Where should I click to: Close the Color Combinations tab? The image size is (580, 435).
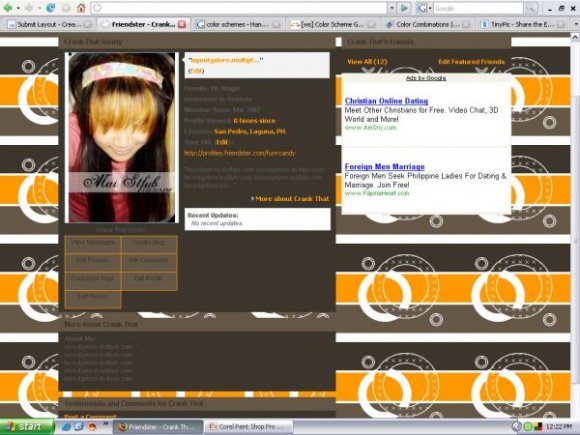point(466,25)
